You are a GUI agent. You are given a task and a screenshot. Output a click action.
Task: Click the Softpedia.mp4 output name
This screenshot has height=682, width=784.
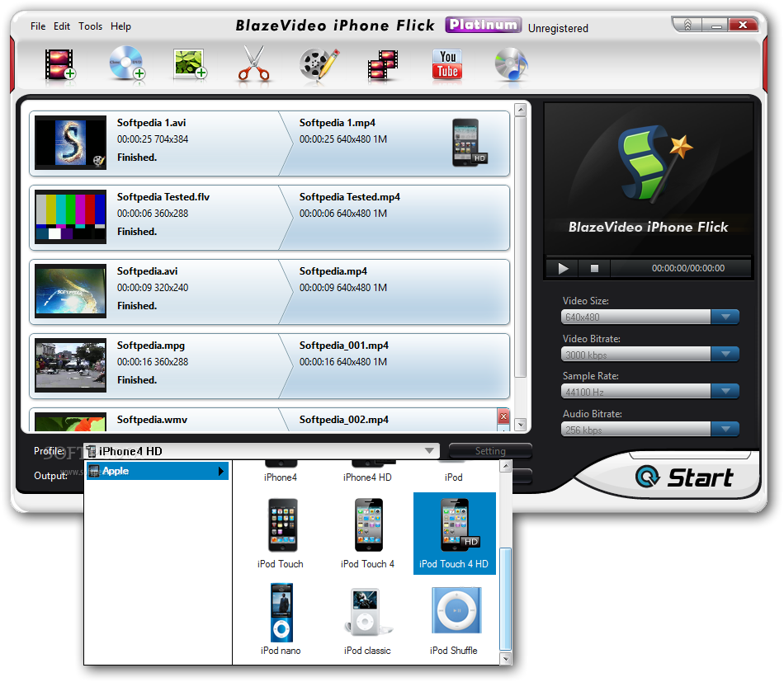[x=333, y=271]
